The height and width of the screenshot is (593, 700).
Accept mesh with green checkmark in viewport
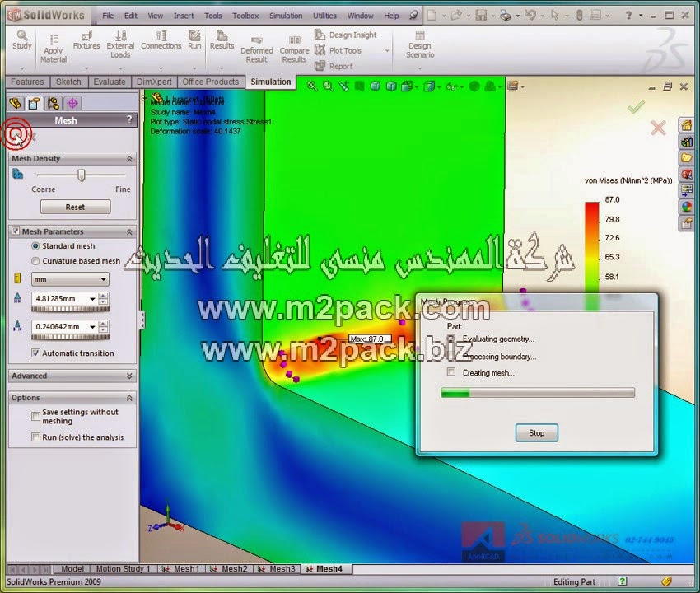tap(636, 107)
